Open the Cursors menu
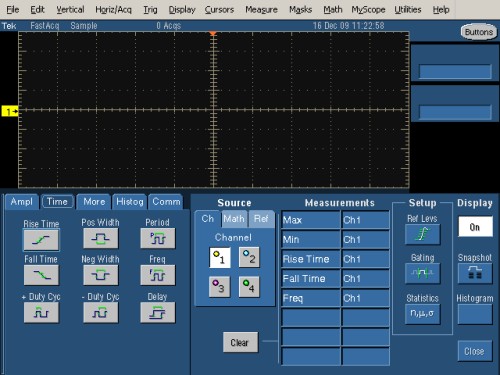The width and height of the screenshot is (500, 375). pyautogui.click(x=219, y=10)
